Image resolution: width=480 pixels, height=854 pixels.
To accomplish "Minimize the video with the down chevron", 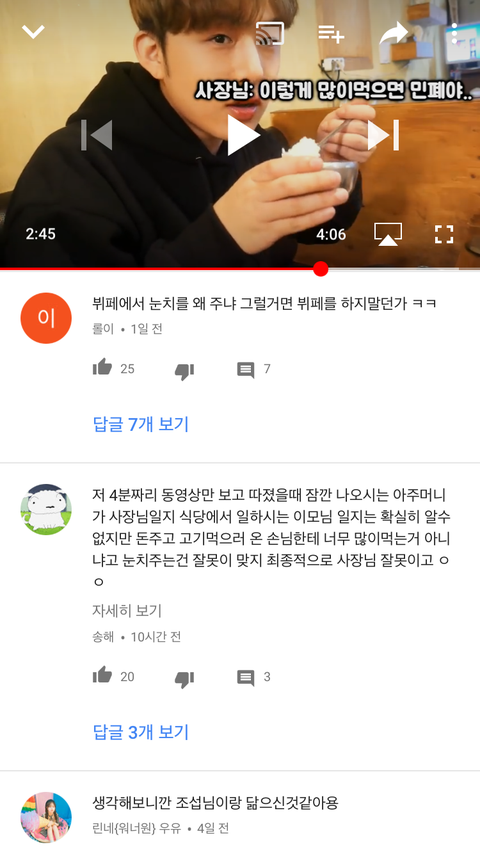I will point(33,32).
